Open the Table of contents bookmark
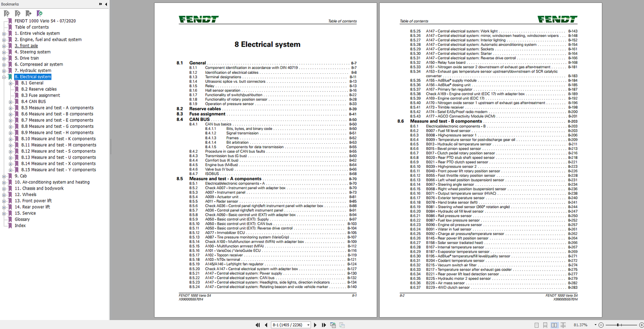The width and height of the screenshot is (644, 329). pyautogui.click(x=32, y=27)
